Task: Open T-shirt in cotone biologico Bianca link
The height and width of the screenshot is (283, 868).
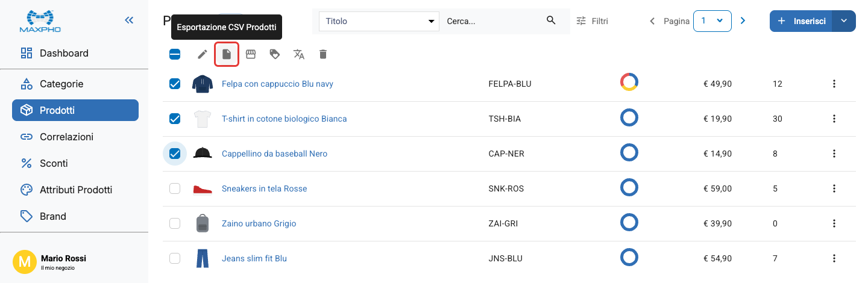Action: 285,119
